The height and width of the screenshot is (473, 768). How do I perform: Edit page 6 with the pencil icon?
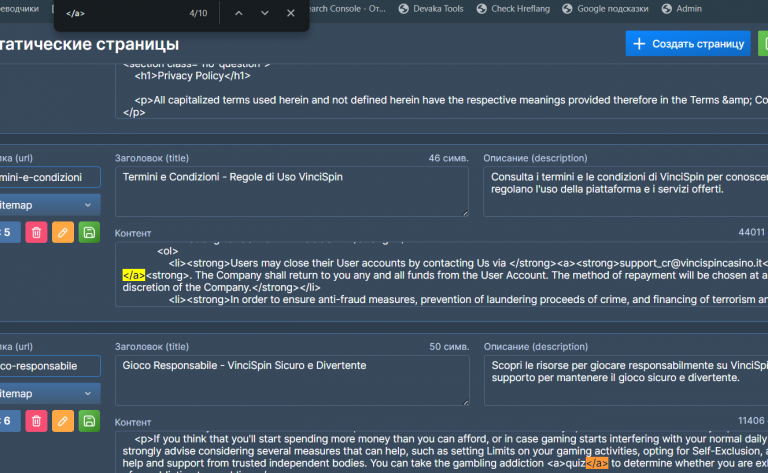click(x=63, y=421)
